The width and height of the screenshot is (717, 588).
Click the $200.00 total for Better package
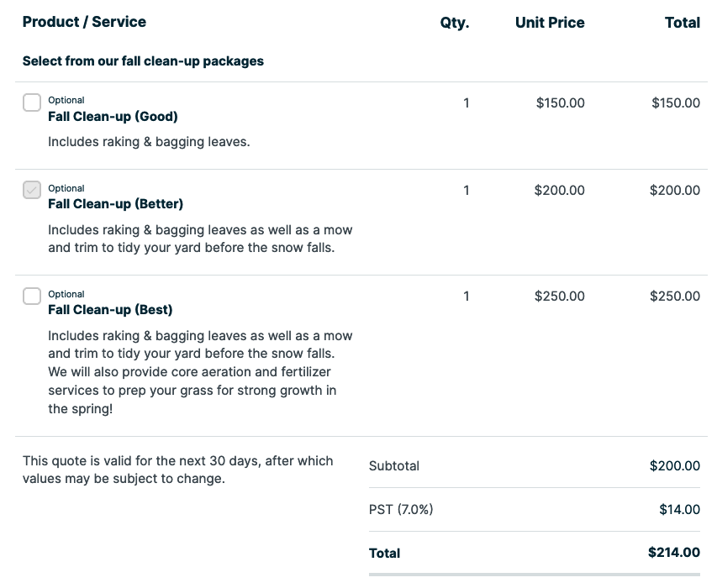[x=674, y=191]
